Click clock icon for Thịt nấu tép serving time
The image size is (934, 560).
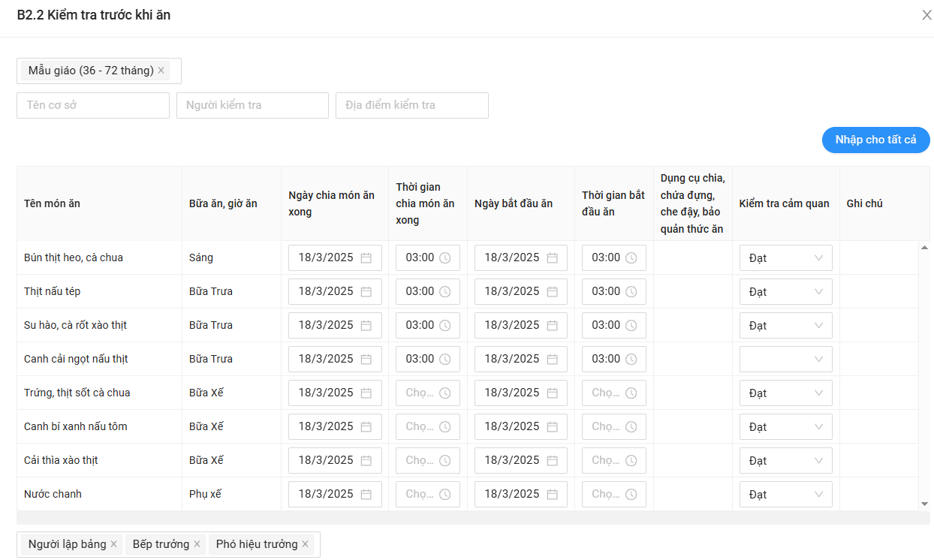pyautogui.click(x=444, y=291)
